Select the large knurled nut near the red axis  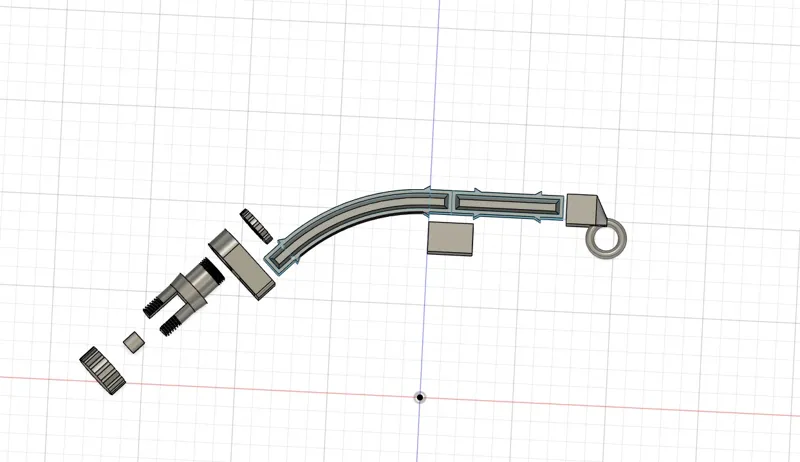coord(102,371)
